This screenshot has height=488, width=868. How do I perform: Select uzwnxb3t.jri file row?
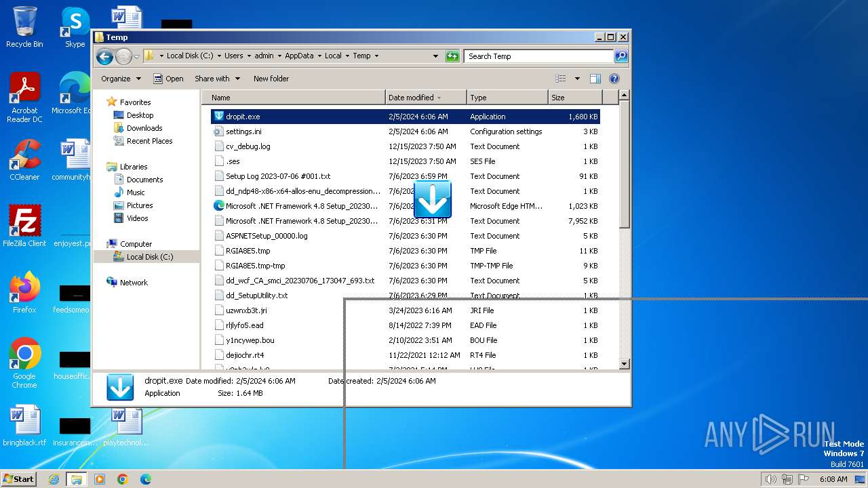(405, 310)
